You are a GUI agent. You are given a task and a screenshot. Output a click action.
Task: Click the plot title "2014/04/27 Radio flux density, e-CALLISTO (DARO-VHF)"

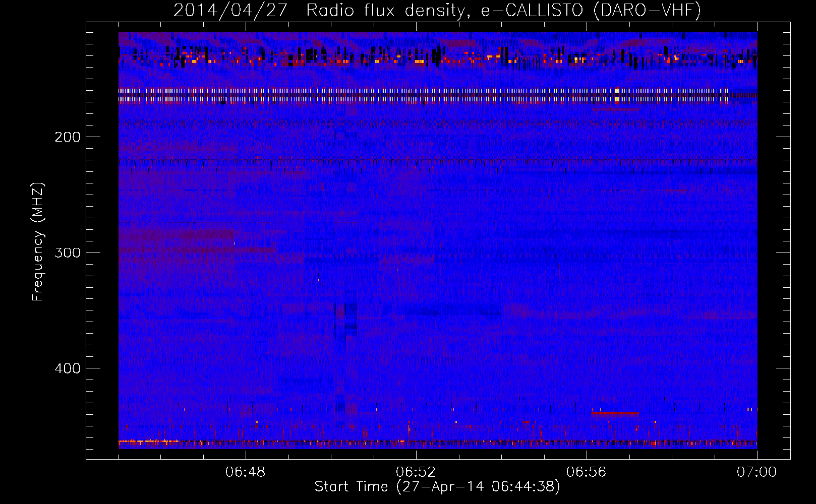pos(437,10)
